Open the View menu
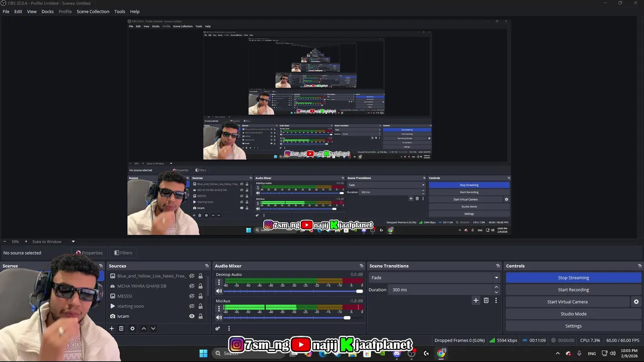 pos(32,12)
